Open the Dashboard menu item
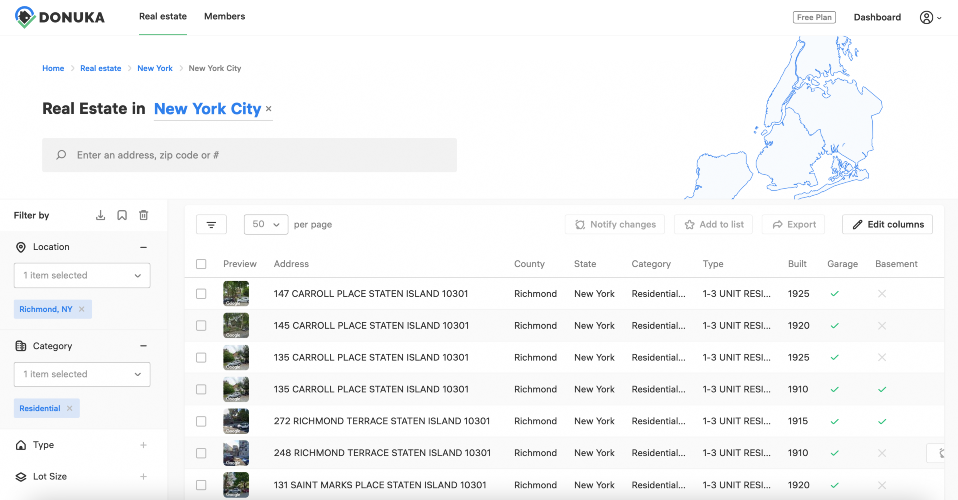 [x=877, y=17]
